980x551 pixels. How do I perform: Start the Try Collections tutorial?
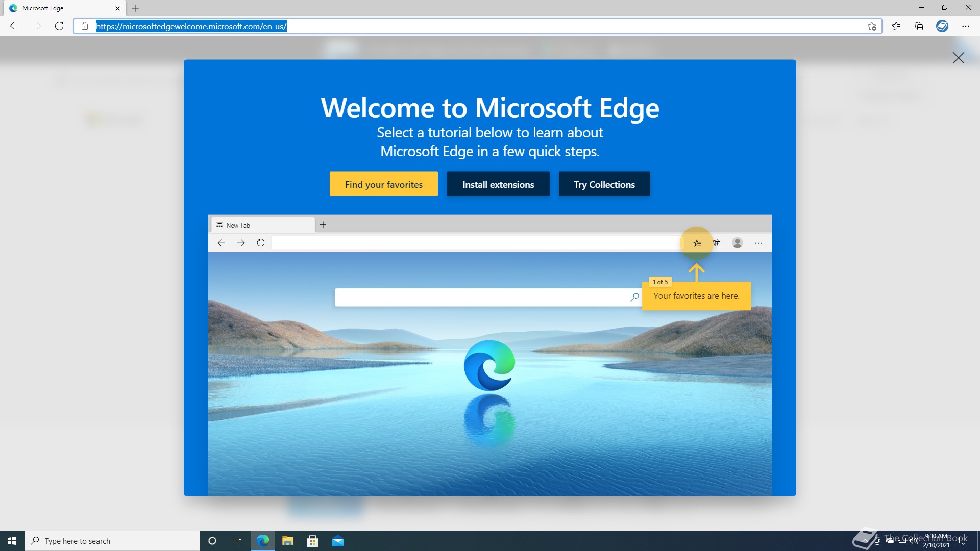click(x=604, y=184)
